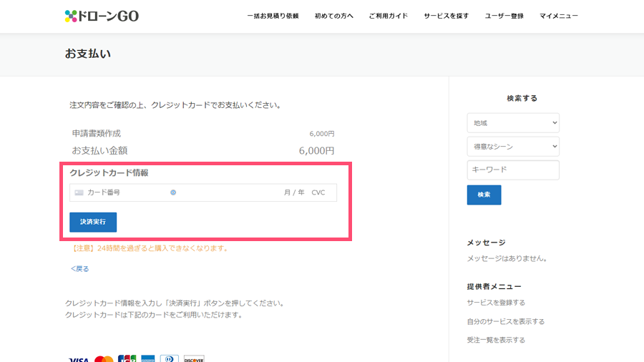Open the 地域 region dropdown

[512, 123]
